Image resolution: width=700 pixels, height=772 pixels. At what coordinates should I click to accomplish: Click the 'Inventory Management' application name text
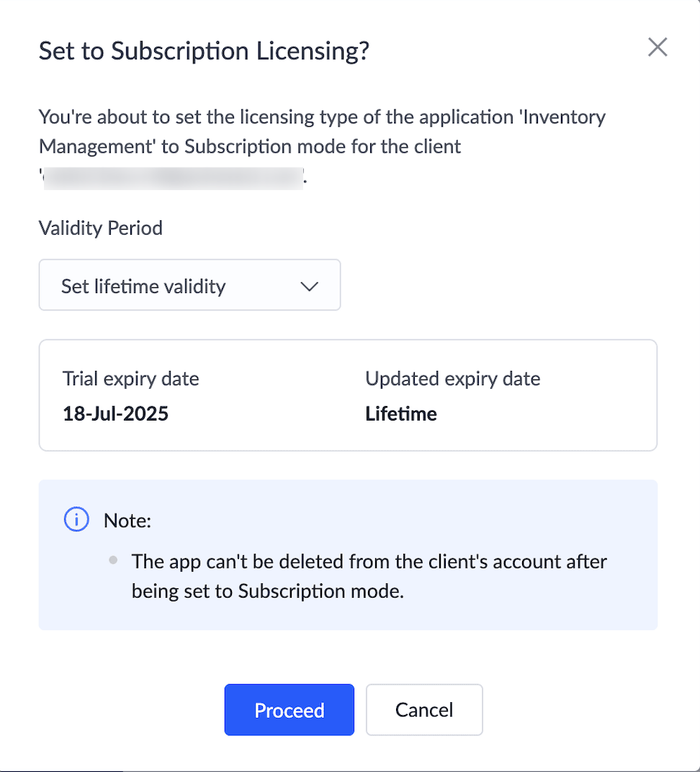tap(322, 132)
